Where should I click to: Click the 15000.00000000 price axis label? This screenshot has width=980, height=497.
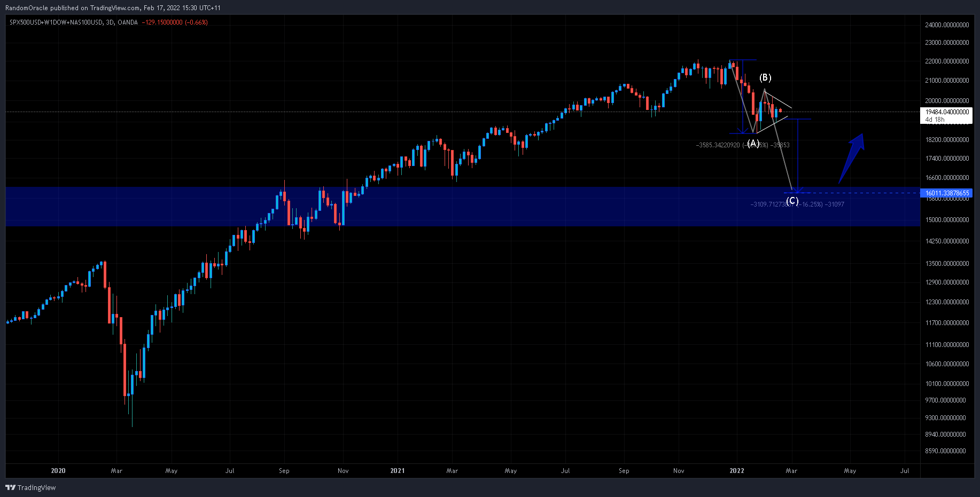[947, 220]
